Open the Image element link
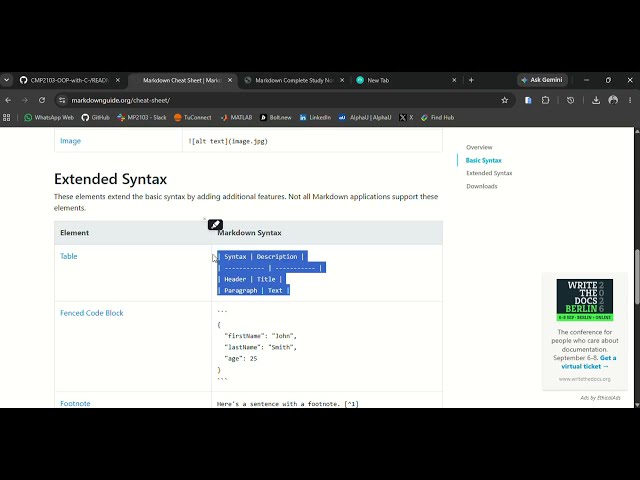Viewport: 640px width, 480px height. click(71, 141)
